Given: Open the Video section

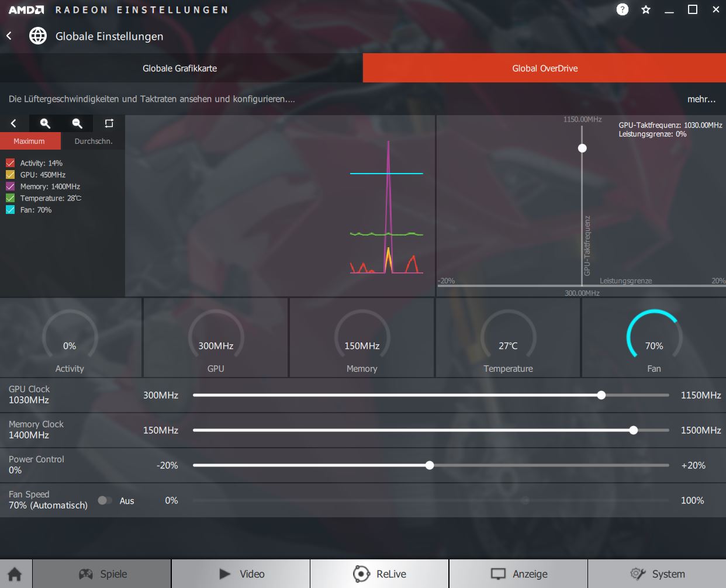Looking at the screenshot, I should click(241, 574).
